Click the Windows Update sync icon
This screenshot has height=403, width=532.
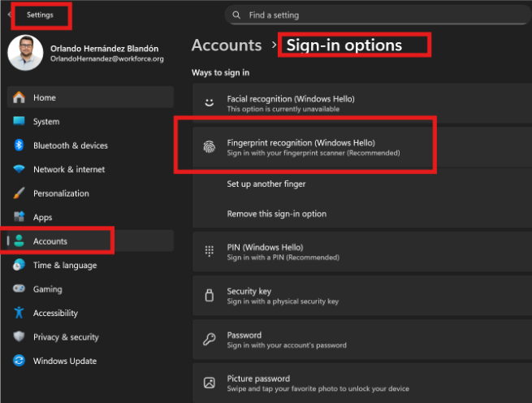click(19, 361)
